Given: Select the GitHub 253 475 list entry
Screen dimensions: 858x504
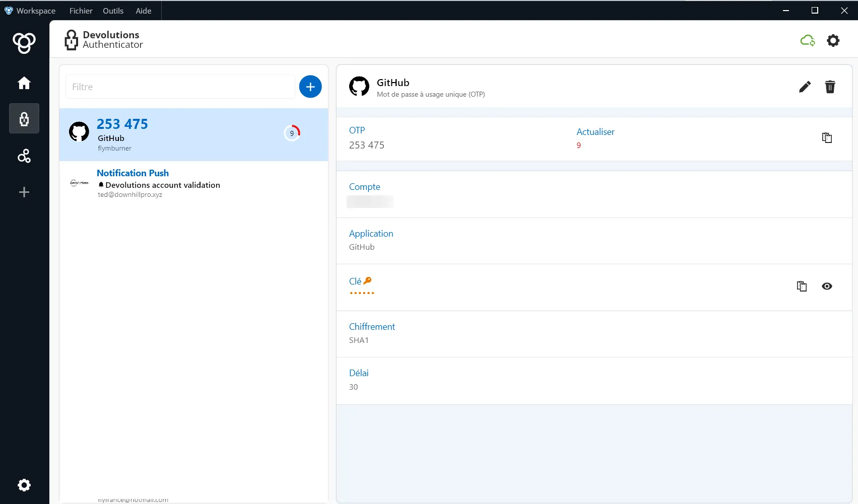Looking at the screenshot, I should (194, 134).
